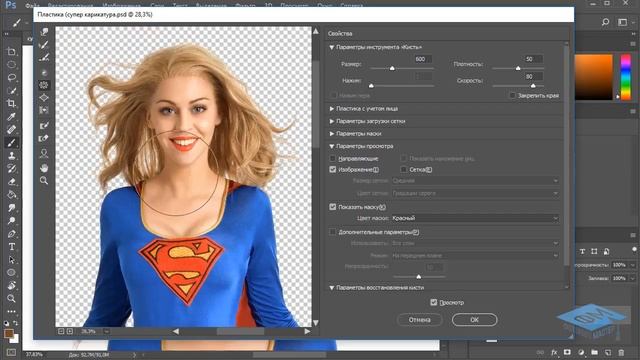This screenshot has width=640, height=360.
Task: Click the add layer mask icon
Action: coord(567,352)
